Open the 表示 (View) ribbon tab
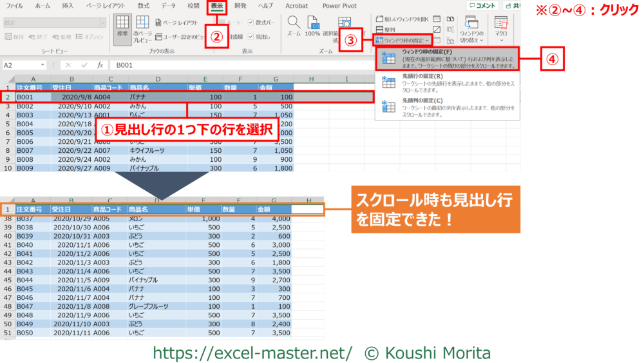644x363 pixels. [217, 6]
